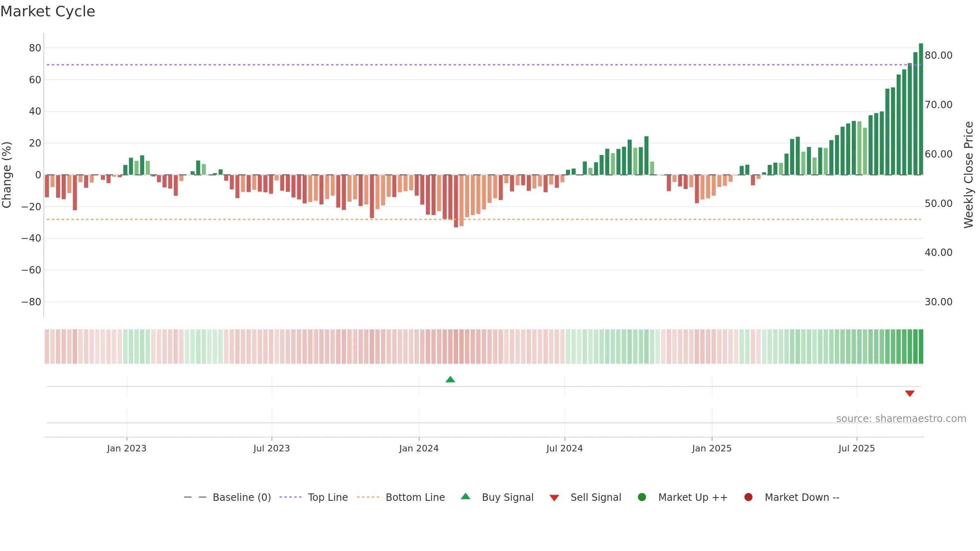
Task: Click the Jul 2025 axis label
Action: [x=857, y=449]
